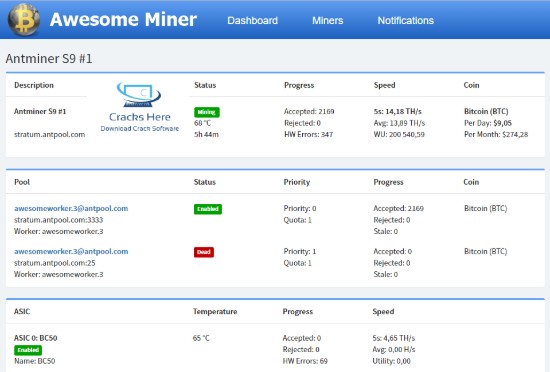Viewport: 550px width, 372px height.
Task: Select the Priority: 1 value
Action: click(300, 251)
